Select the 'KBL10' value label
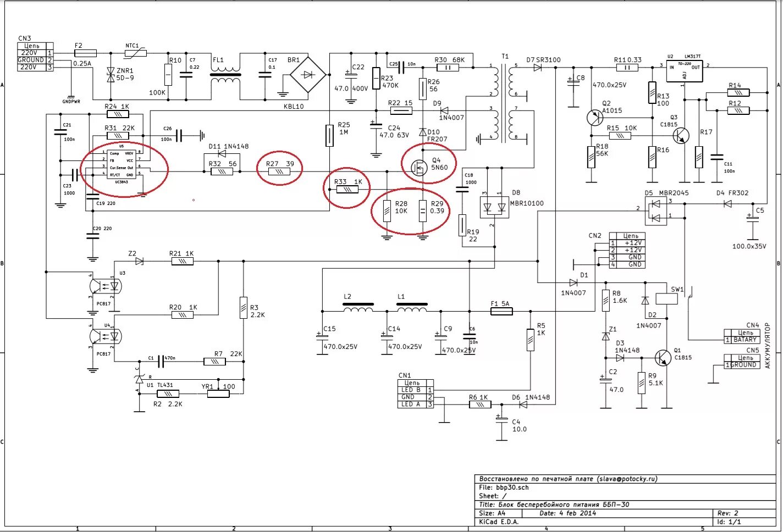Image resolution: width=783 pixels, height=532 pixels. (294, 107)
